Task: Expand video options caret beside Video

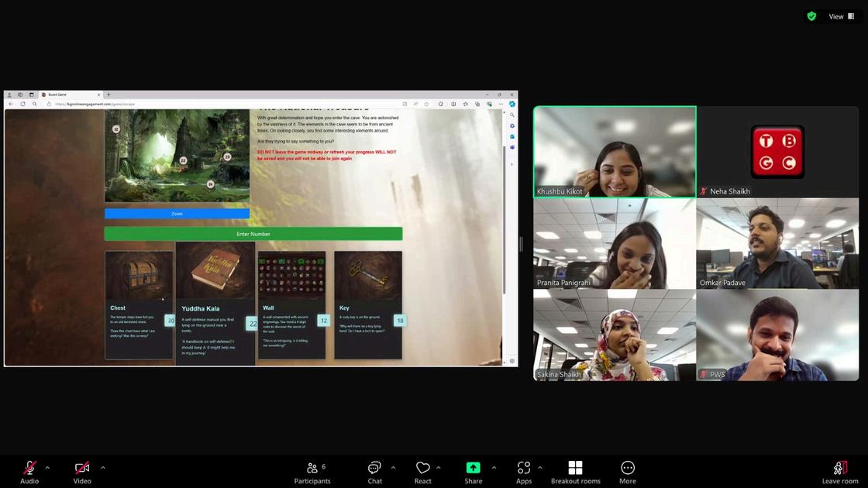Action: tap(103, 468)
